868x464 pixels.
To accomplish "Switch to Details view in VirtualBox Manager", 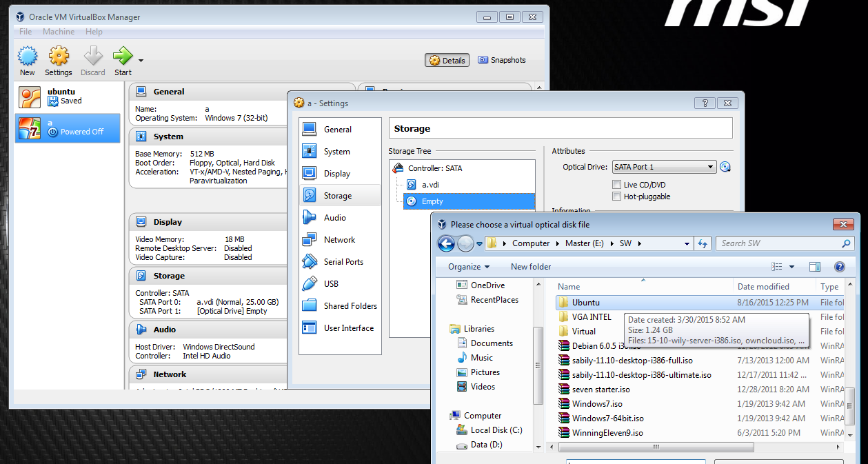I will click(447, 61).
